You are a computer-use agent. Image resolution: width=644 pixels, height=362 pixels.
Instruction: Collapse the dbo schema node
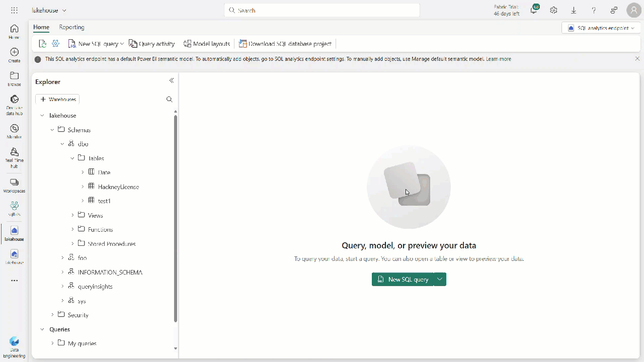62,144
